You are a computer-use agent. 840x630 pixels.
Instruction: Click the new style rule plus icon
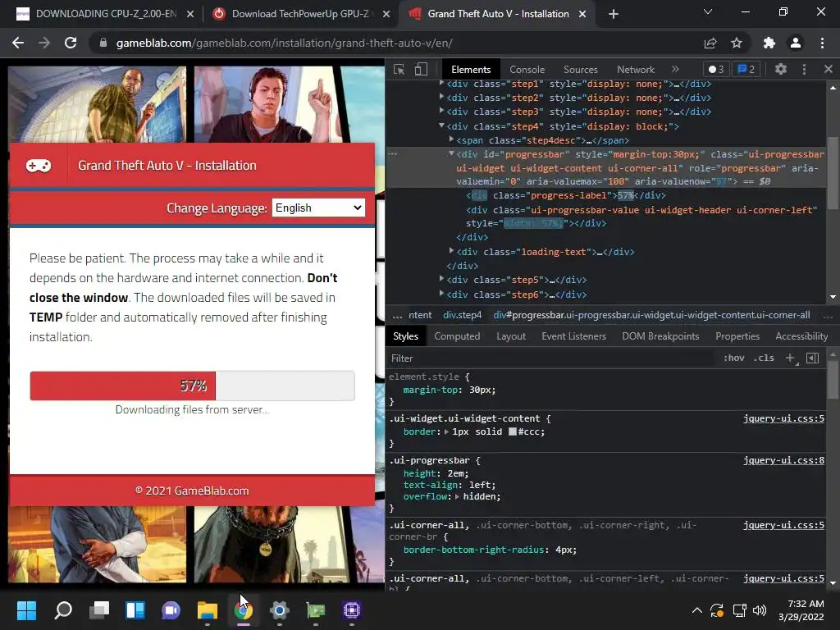pyautogui.click(x=790, y=358)
